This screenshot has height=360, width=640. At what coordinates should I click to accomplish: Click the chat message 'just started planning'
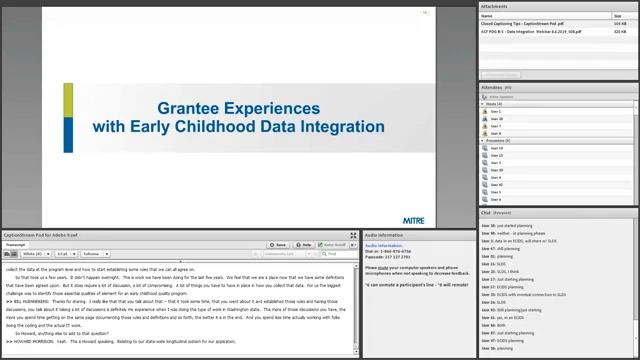click(x=514, y=226)
